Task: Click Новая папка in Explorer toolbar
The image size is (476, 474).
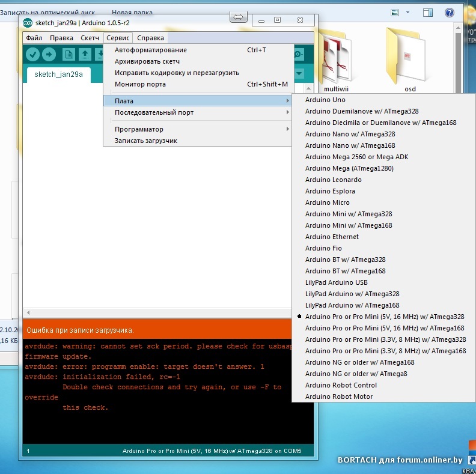Action: coord(132,12)
